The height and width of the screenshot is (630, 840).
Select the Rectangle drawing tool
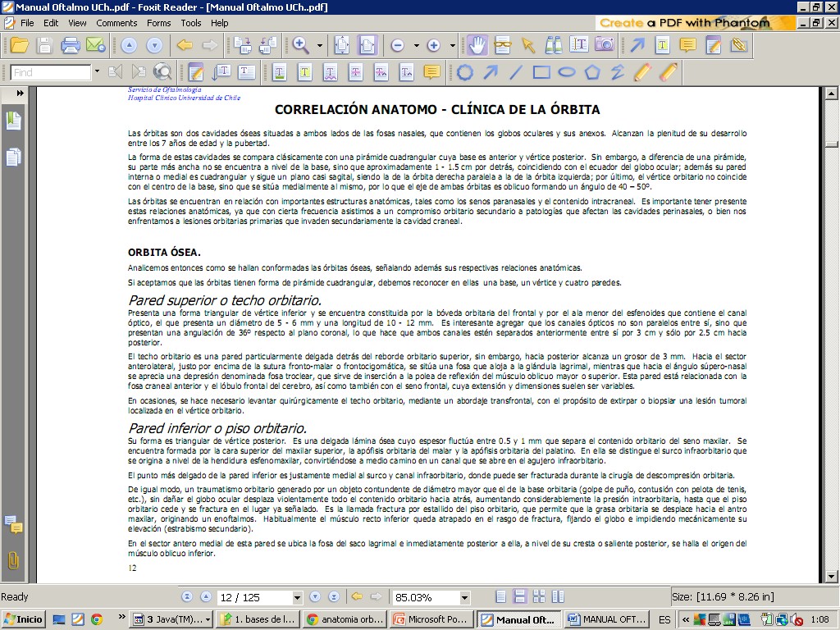(x=541, y=72)
